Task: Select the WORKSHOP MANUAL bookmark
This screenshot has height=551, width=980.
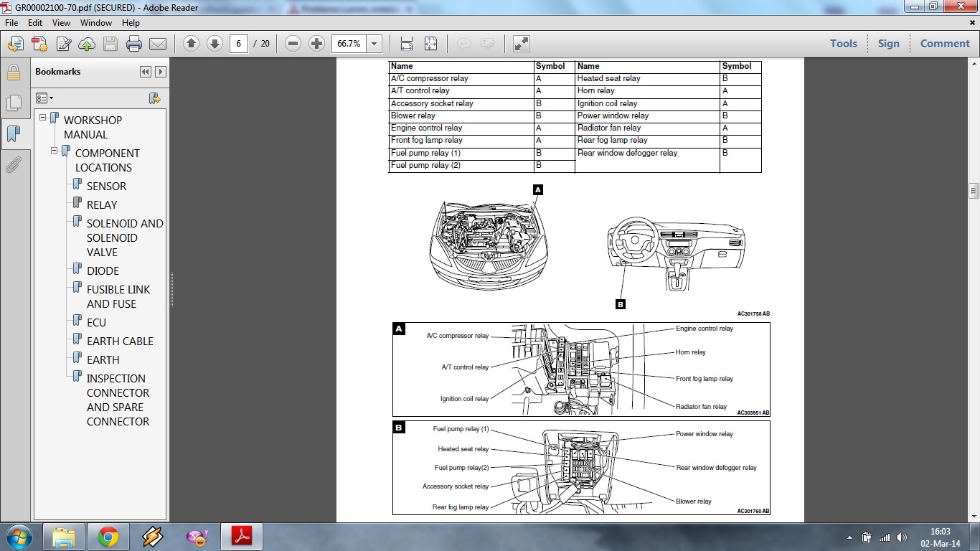Action: tap(93, 127)
